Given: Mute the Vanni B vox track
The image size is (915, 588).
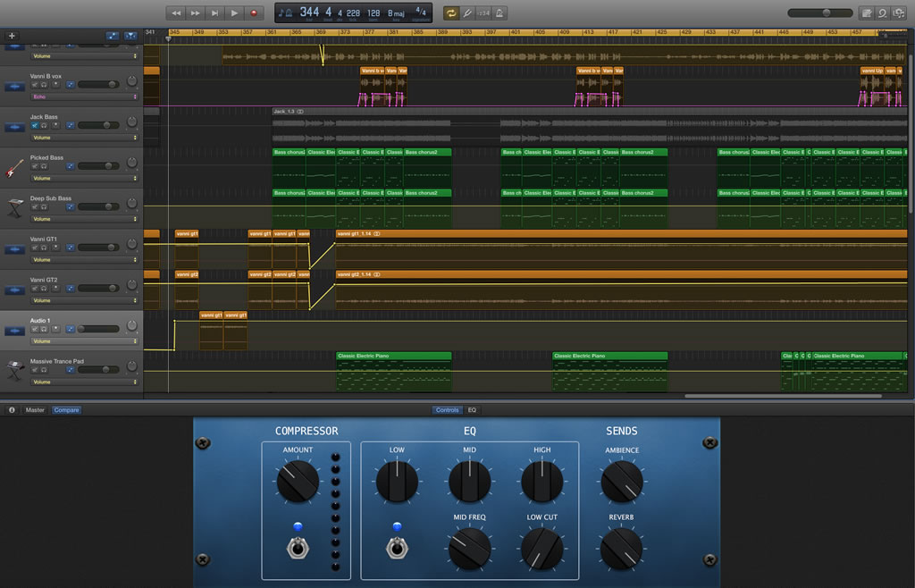Looking at the screenshot, I should 35,85.
